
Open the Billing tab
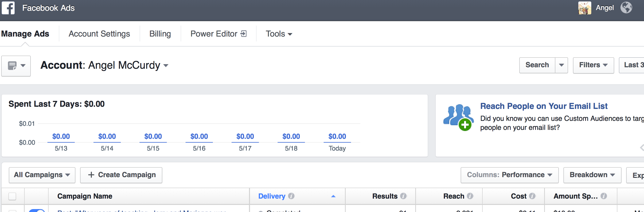point(160,34)
